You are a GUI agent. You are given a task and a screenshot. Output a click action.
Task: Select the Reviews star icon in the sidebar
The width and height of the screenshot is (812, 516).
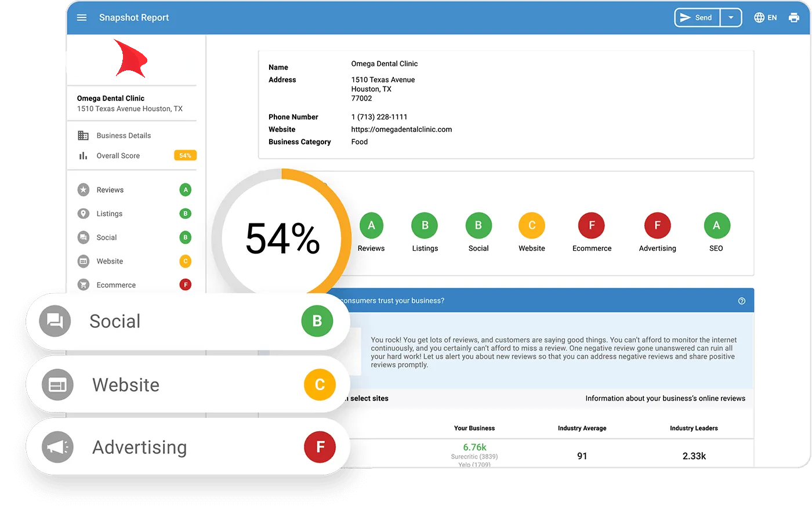pyautogui.click(x=82, y=189)
